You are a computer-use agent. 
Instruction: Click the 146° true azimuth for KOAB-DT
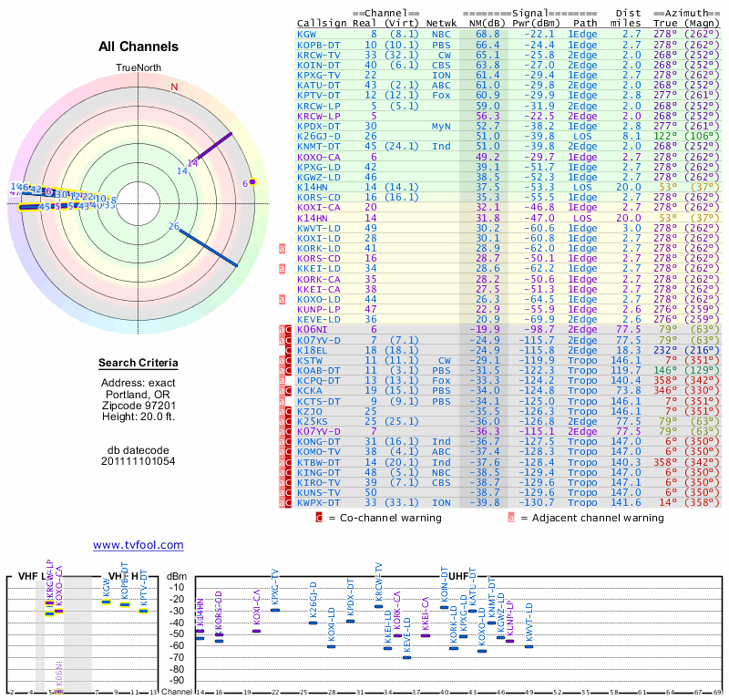pos(665,371)
